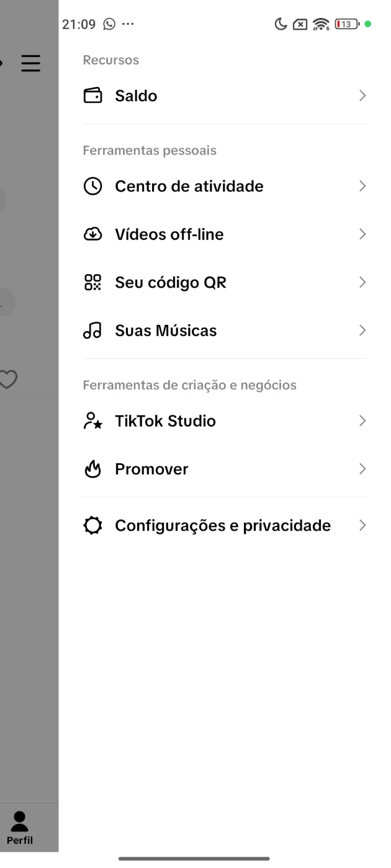The width and height of the screenshot is (391, 868).
Task: Tap the QR code icon
Action: click(92, 283)
